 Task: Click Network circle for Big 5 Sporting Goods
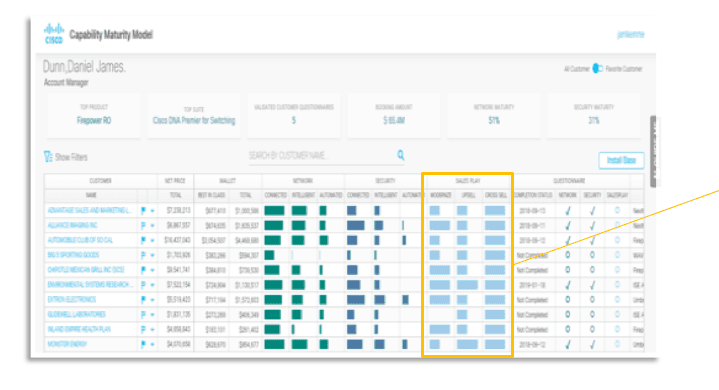point(568,255)
